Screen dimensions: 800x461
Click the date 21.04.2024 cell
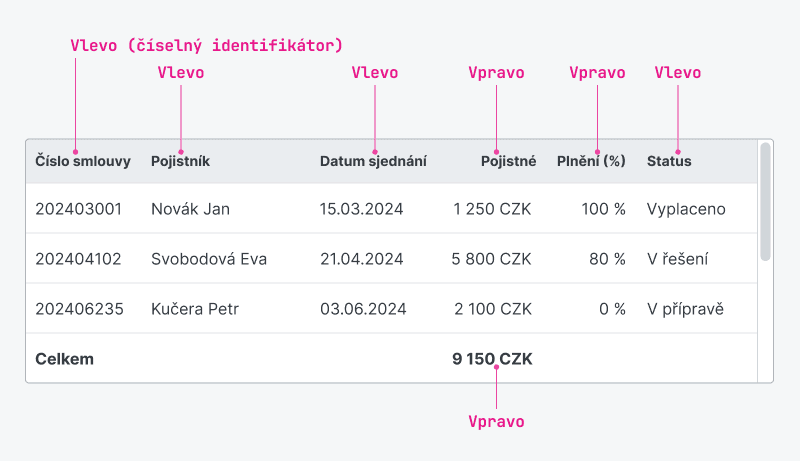click(x=362, y=259)
